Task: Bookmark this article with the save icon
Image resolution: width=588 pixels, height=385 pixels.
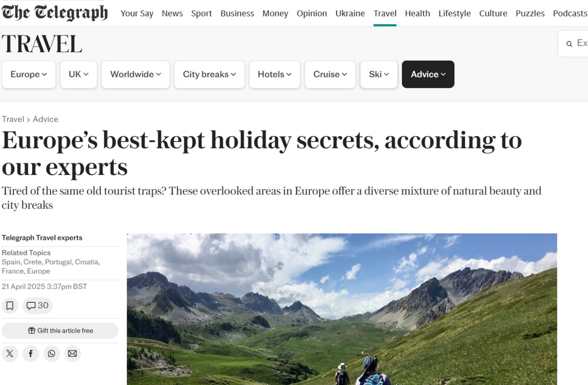Action: tap(10, 306)
